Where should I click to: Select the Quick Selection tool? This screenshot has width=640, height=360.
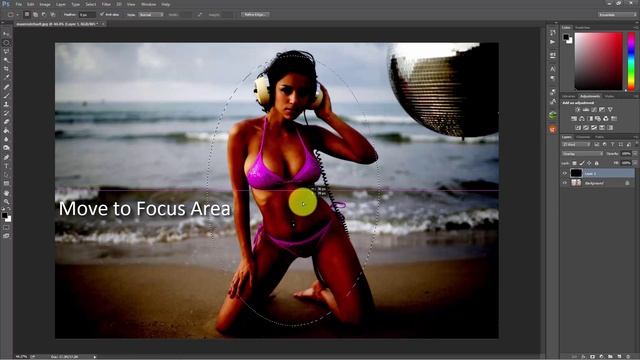6,60
